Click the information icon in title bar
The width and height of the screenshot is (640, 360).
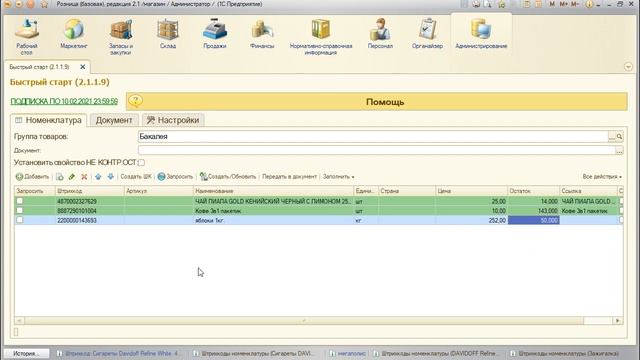pyautogui.click(x=589, y=4)
